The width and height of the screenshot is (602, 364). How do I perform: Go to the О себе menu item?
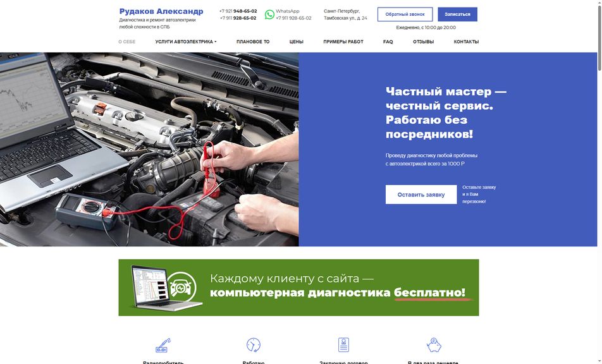(126, 42)
